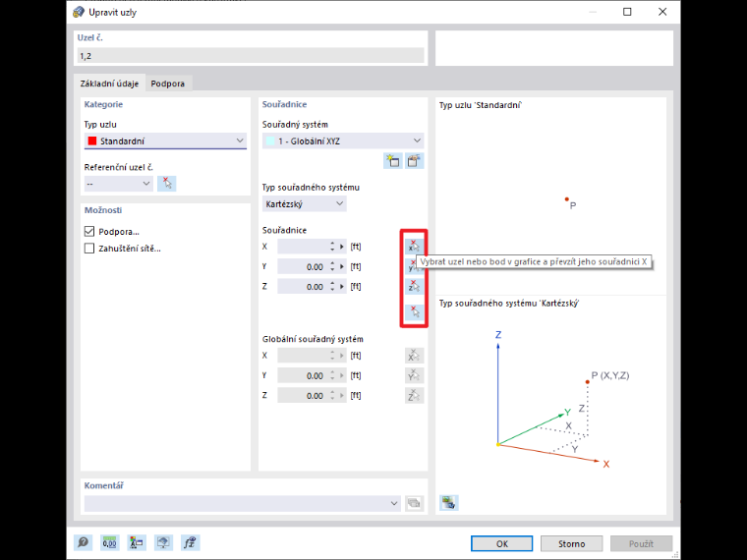Open the Typ uzlu Standardní dropdown
Screen dimensions: 747x560
coord(165,140)
